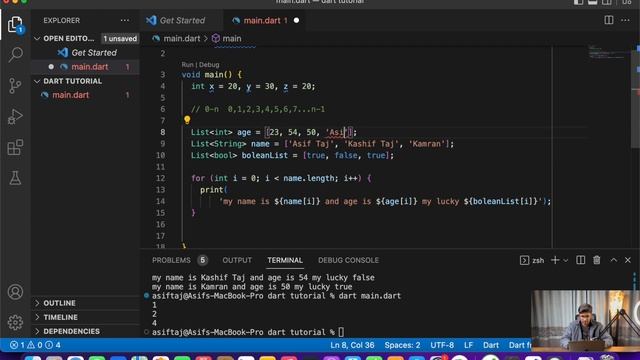The height and width of the screenshot is (360, 640).
Task: Collapse the Open Editors section
Action: point(37,38)
